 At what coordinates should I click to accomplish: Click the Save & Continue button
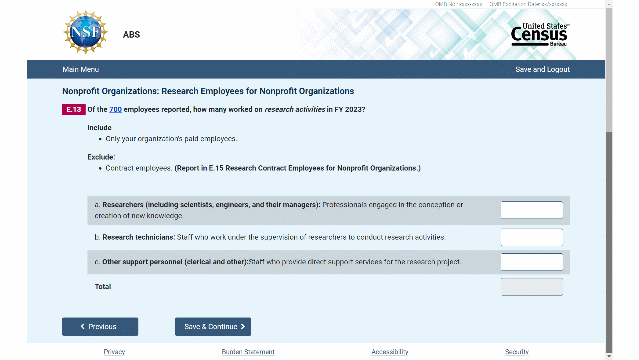213,327
